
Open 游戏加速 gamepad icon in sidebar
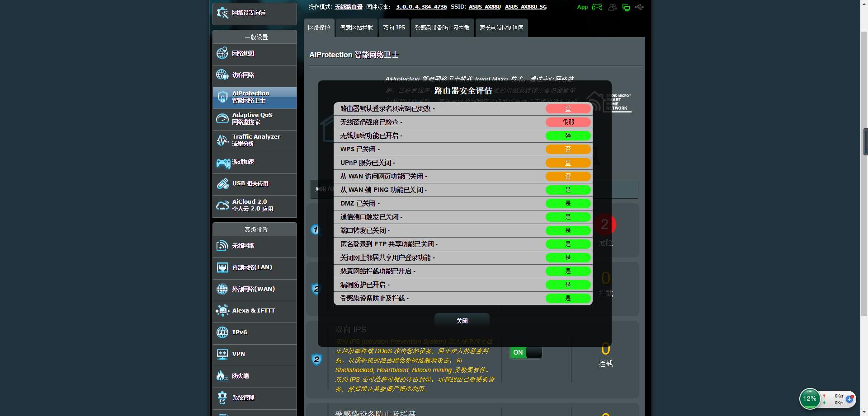[223, 162]
